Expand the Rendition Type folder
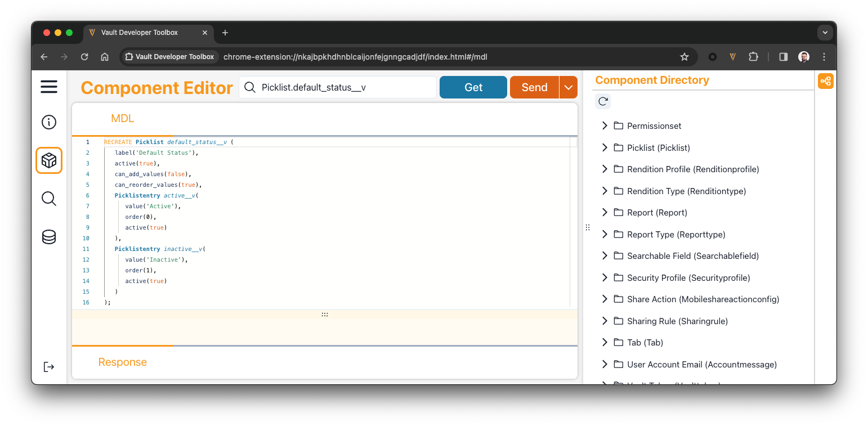This screenshot has height=426, width=868. point(605,191)
